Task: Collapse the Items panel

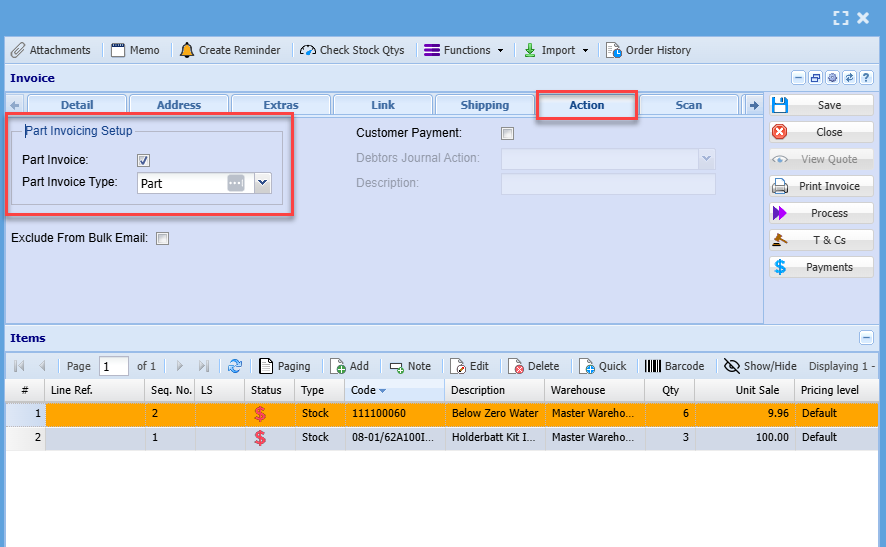Action: click(x=866, y=338)
